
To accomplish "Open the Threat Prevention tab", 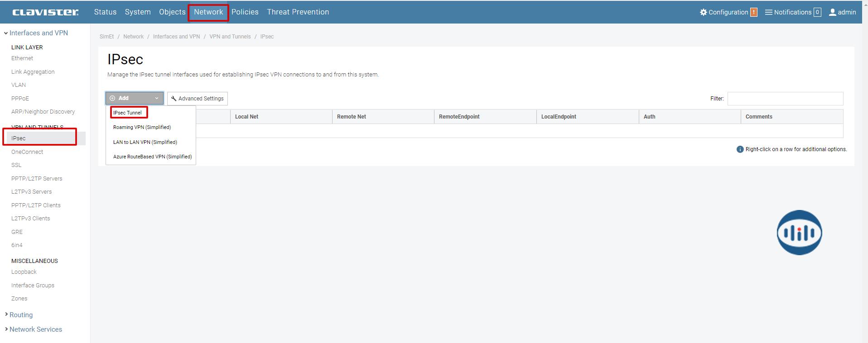I will pyautogui.click(x=298, y=12).
